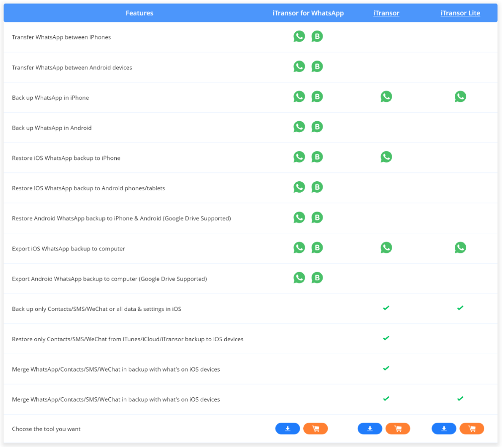Click 'Back up WhatsApp in Android' text
Screen dimensions: 504x447
tap(52, 128)
